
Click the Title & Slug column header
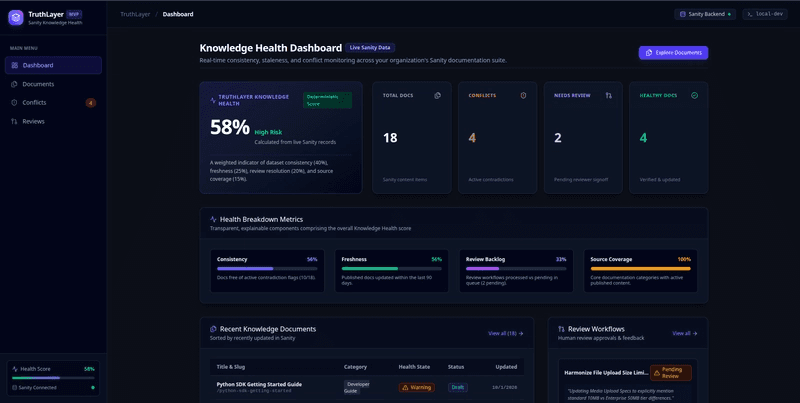(x=231, y=367)
